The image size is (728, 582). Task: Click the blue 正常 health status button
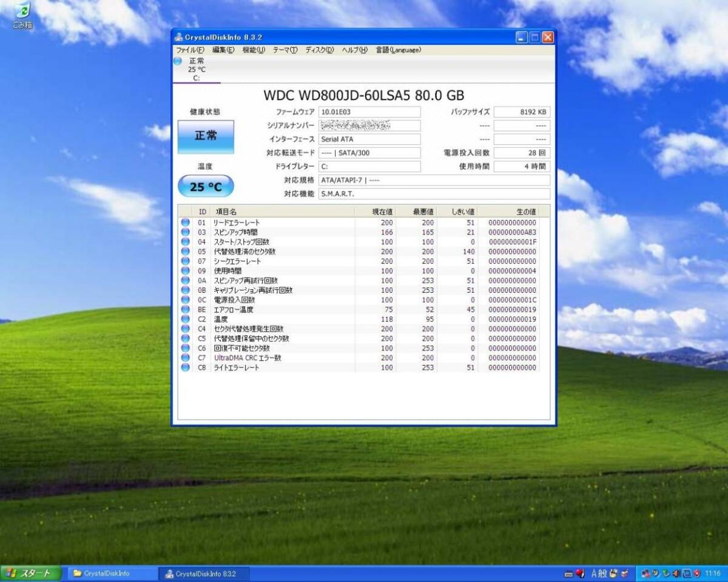(x=206, y=136)
